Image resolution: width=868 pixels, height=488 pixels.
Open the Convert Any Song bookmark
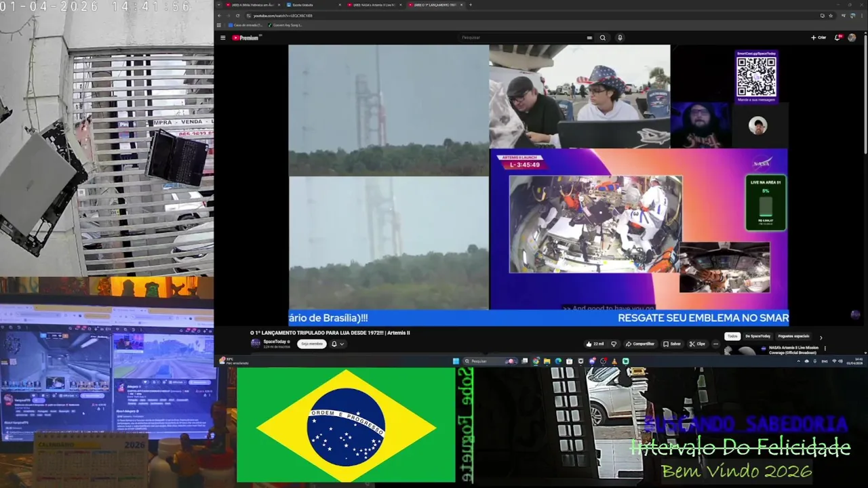[285, 25]
